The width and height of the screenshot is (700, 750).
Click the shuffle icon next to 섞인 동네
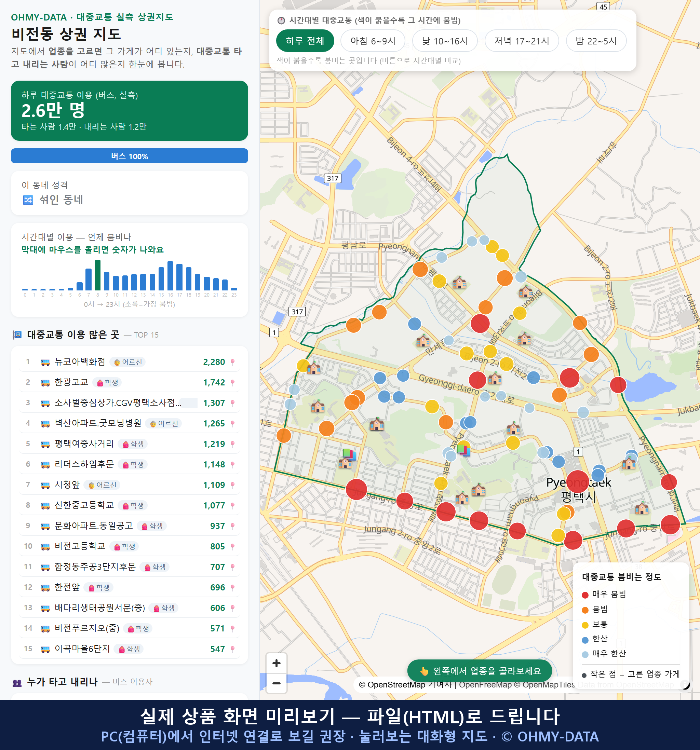tap(28, 200)
